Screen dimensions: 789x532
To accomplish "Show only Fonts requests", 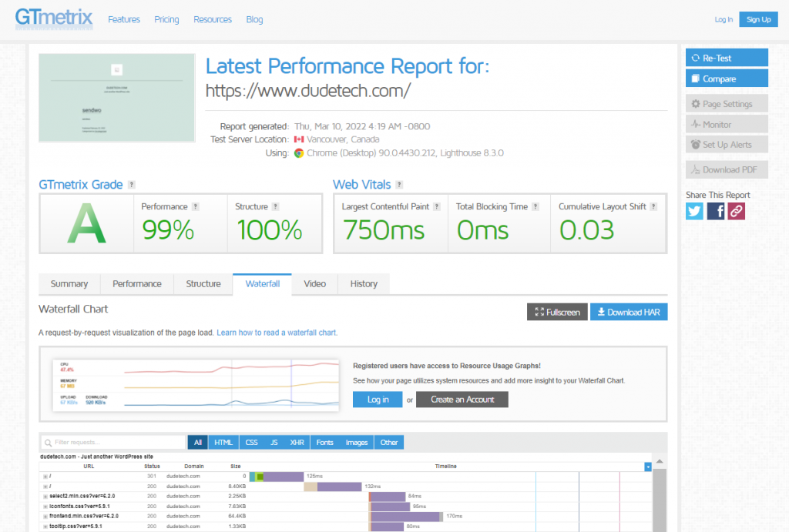I will point(325,443).
